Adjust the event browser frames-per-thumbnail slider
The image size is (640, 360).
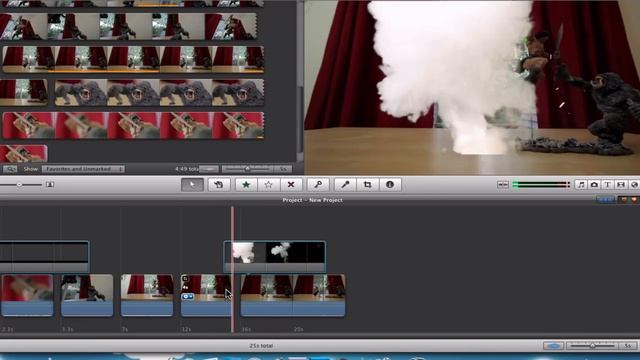(247, 169)
